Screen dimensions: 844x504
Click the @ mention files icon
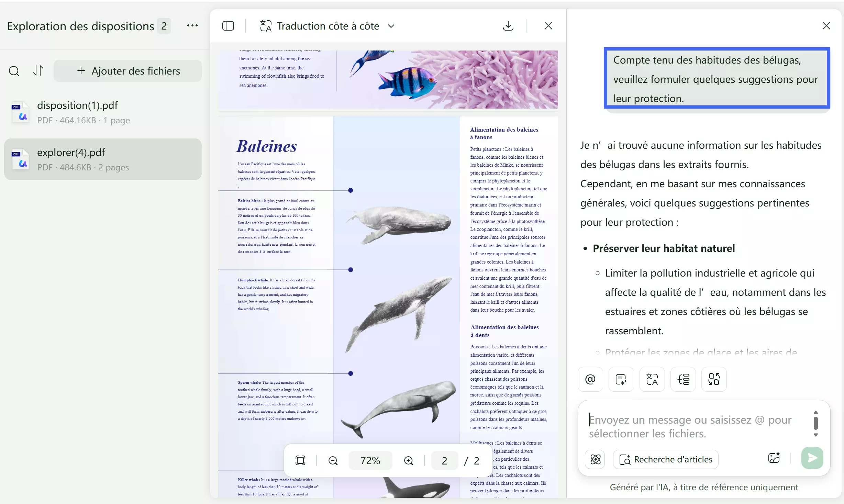click(590, 379)
